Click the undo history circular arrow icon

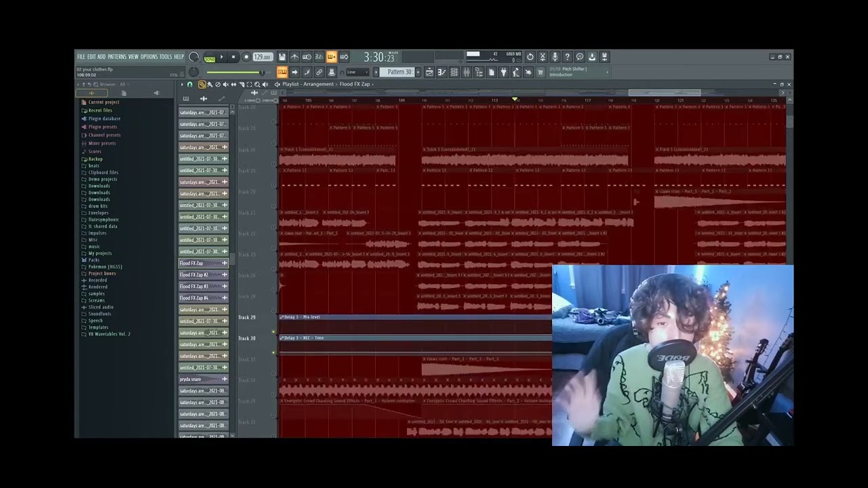click(x=530, y=57)
